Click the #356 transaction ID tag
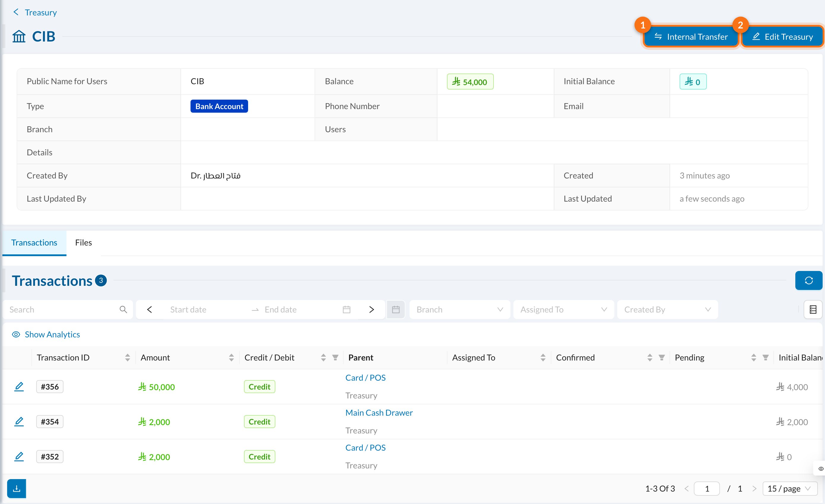The image size is (825, 504). [50, 387]
